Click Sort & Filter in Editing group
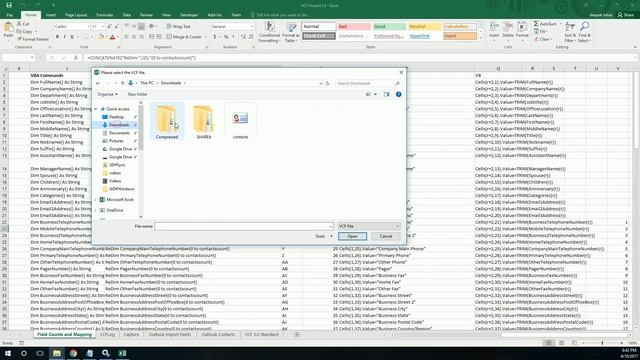The width and height of the screenshot is (640, 360). point(570,32)
